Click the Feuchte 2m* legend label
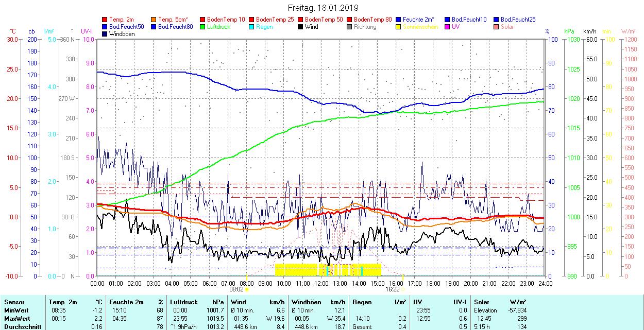The width and height of the screenshot is (644, 330). [418, 20]
